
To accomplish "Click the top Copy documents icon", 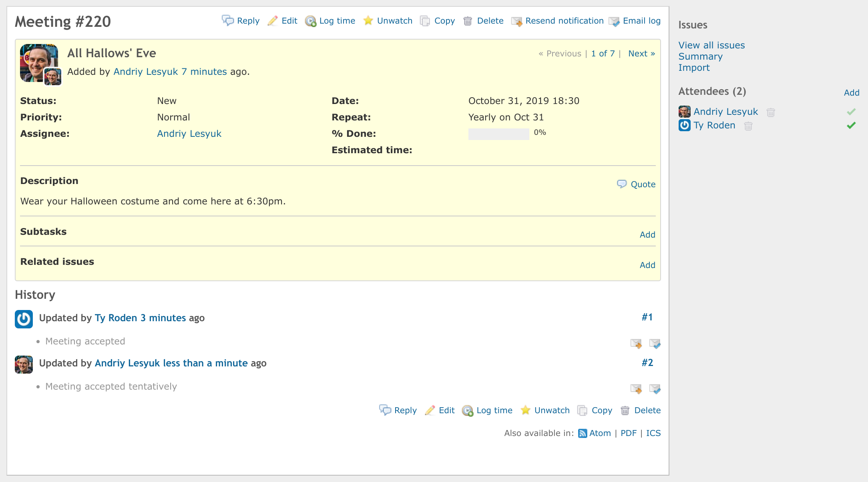I will pyautogui.click(x=425, y=21).
